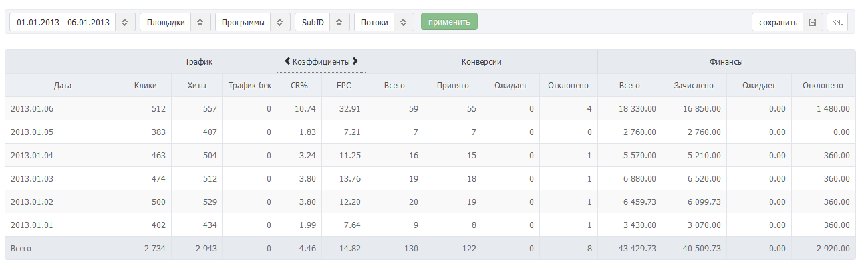
Task: Click the сохранить button
Action: click(x=778, y=22)
